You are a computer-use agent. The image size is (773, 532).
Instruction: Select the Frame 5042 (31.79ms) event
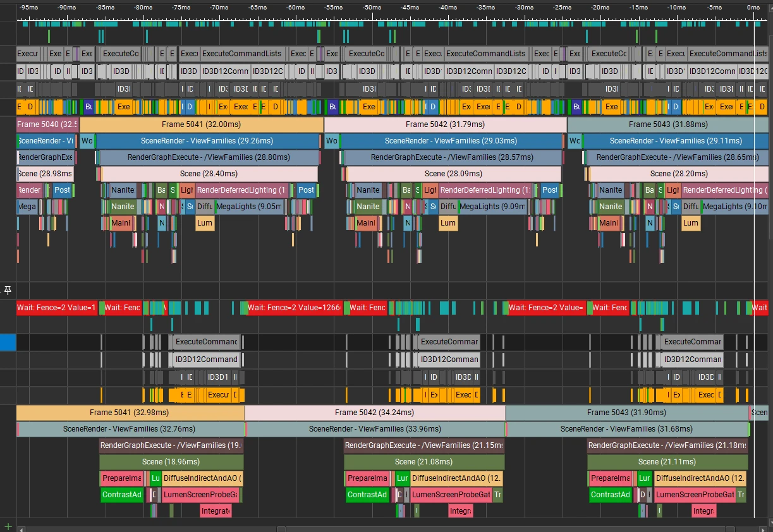click(445, 124)
